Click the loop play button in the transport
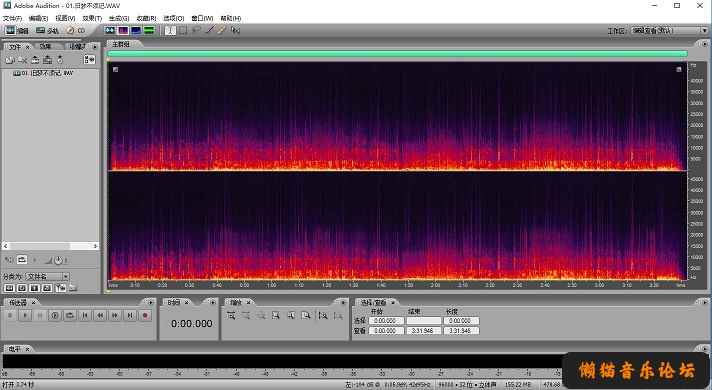 point(70,315)
